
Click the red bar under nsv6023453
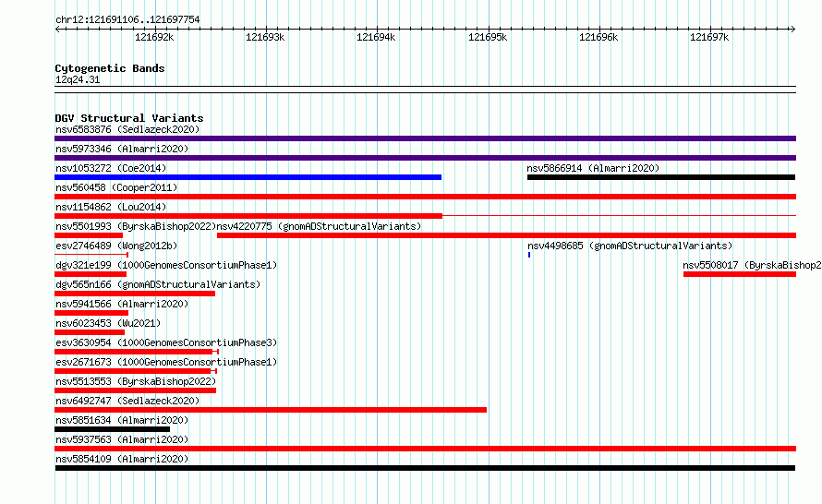click(90, 332)
